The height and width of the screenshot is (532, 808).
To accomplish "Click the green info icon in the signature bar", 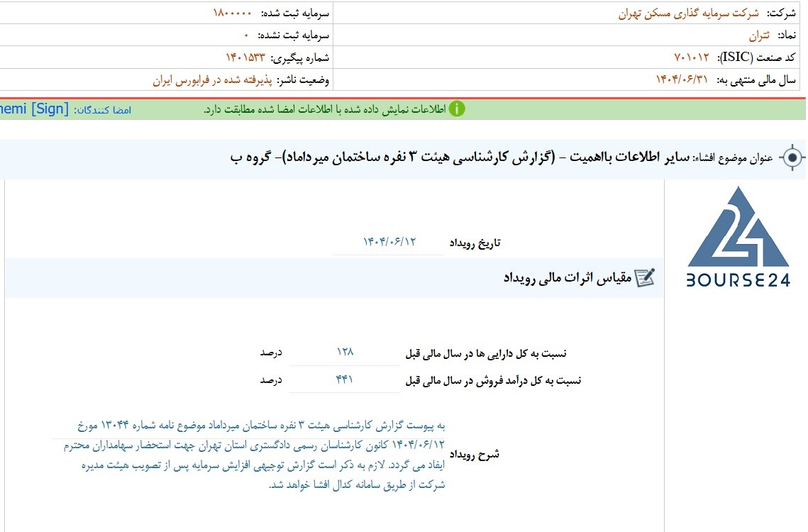I will 457,109.
